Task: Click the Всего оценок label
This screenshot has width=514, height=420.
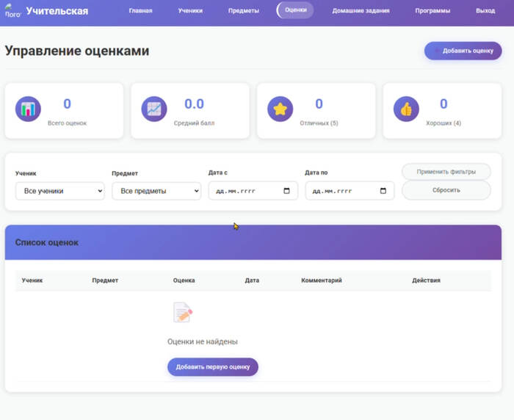Action: click(68, 123)
